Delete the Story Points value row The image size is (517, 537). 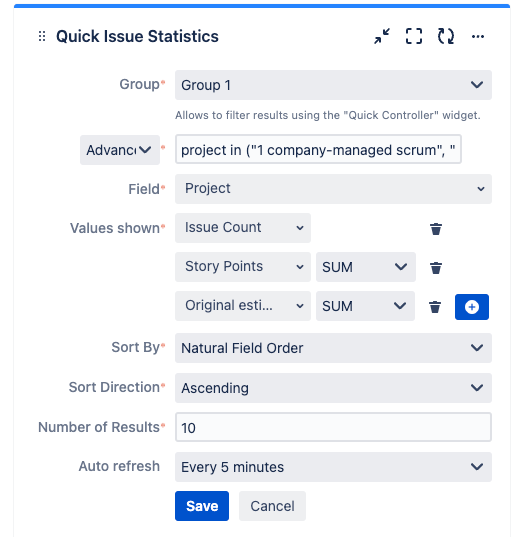click(x=436, y=267)
